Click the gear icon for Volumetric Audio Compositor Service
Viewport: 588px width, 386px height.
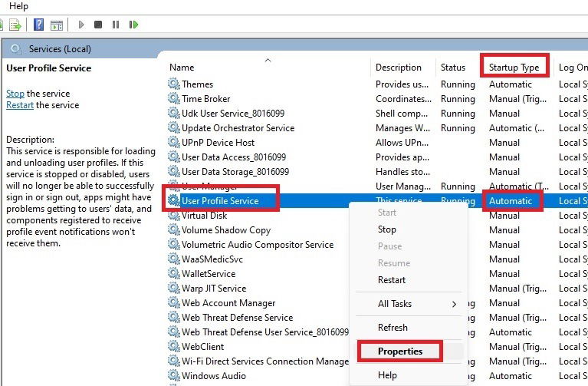[173, 245]
